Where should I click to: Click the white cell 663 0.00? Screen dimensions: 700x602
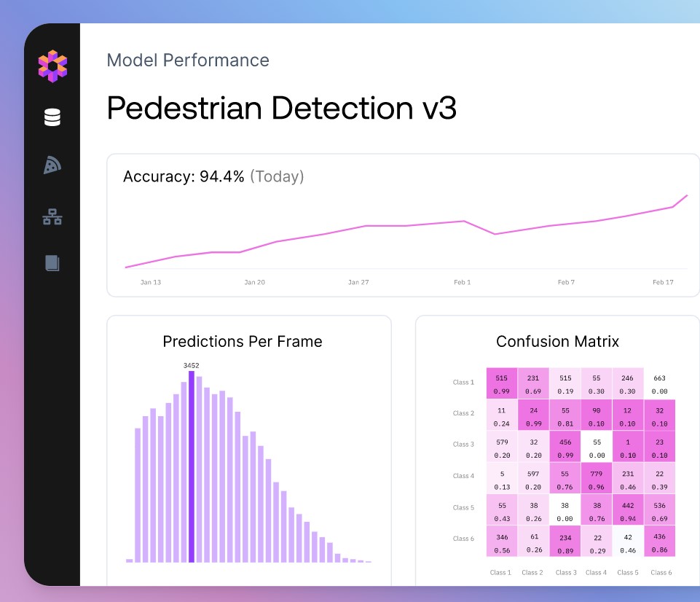coord(659,384)
